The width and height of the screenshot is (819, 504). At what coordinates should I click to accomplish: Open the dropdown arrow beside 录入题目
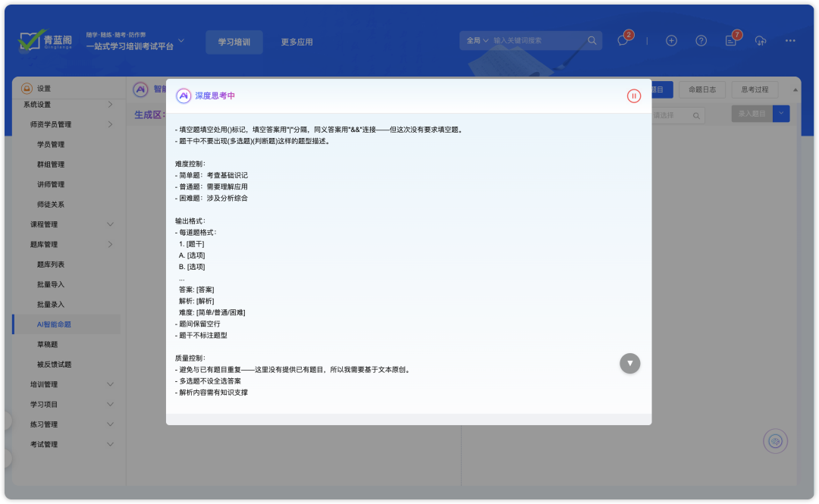(780, 112)
